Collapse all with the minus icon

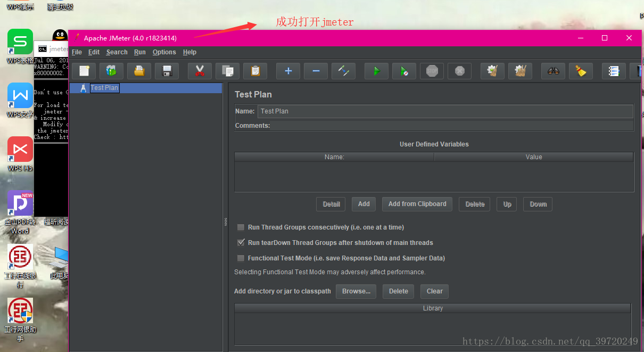(x=316, y=71)
